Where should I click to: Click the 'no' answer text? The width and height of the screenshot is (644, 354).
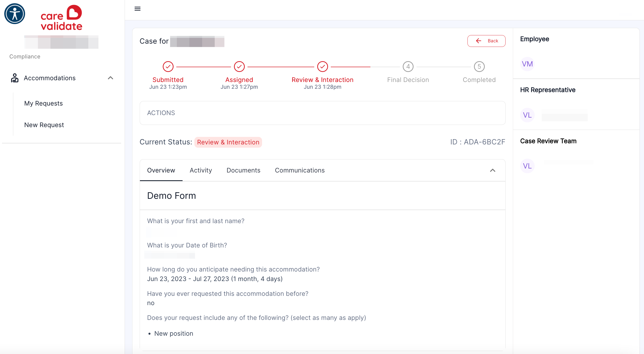[x=151, y=303]
